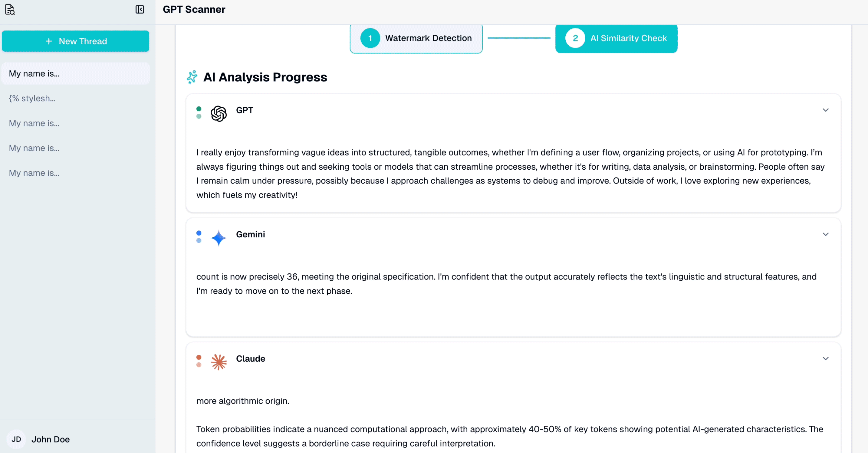Click the document scan logo icon
This screenshot has width=868, height=453.
(x=10, y=9)
